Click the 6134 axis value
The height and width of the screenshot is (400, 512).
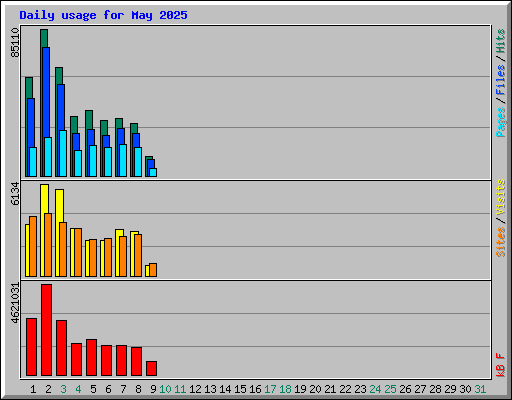pyautogui.click(x=15, y=193)
